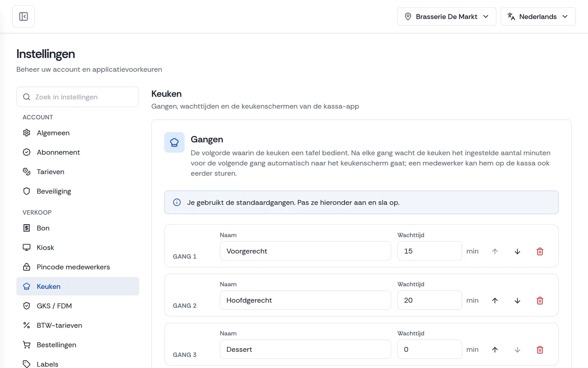Image resolution: width=588 pixels, height=368 pixels.
Task: Move Voorgerecht down with the arrow icon
Action: click(x=517, y=251)
